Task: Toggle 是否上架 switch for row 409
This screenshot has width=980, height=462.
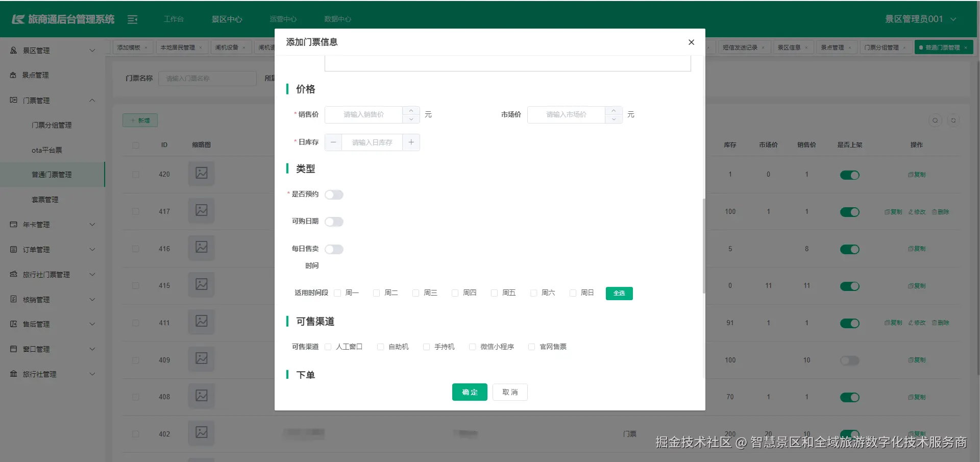Action: 850,360
